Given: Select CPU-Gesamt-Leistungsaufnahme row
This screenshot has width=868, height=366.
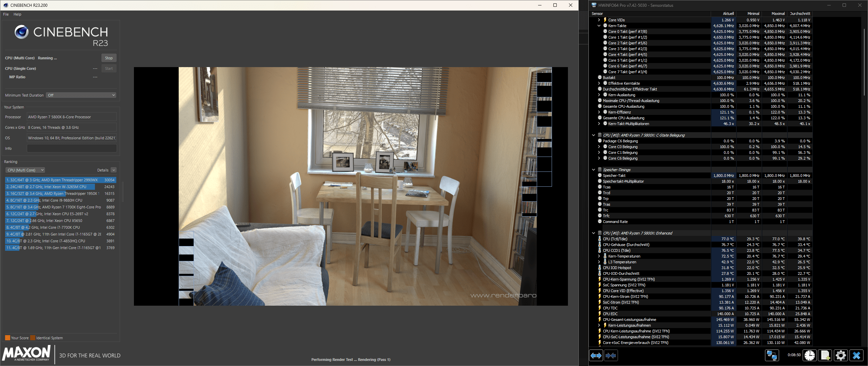Looking at the screenshot, I should coord(701,320).
